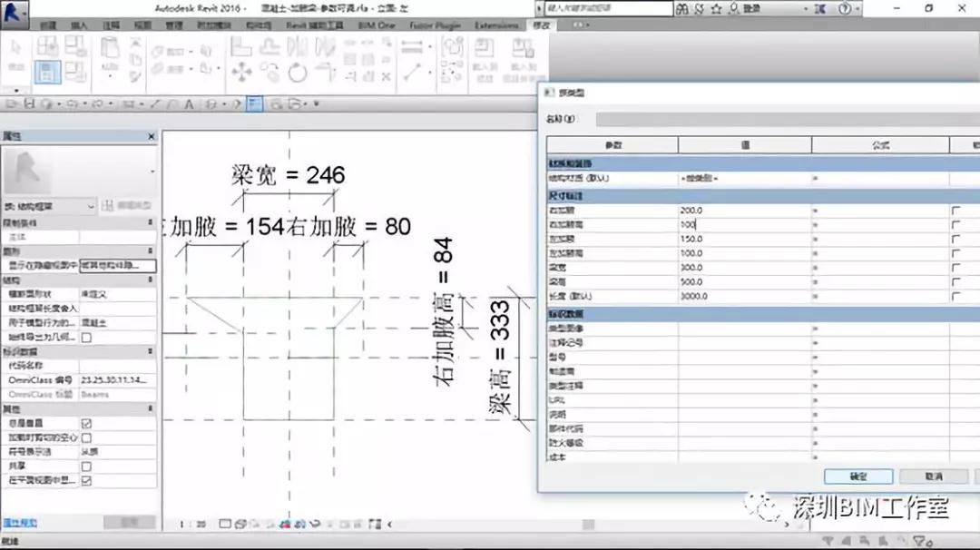Click the Apply button in Properties panel

[x=130, y=523]
